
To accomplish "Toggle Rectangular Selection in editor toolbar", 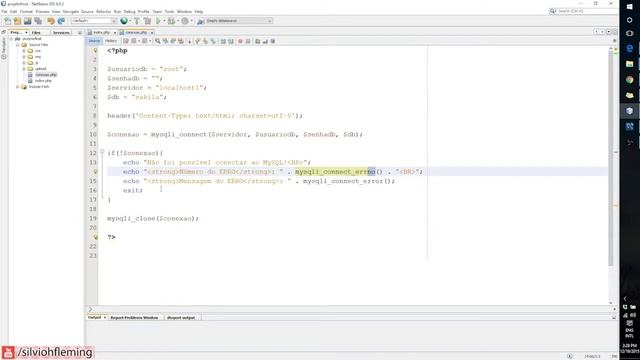I will point(189,41).
